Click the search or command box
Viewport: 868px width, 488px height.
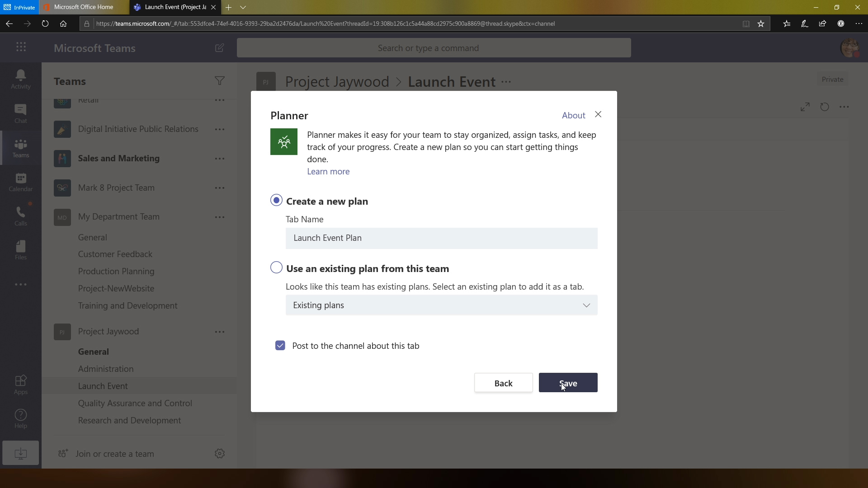click(434, 48)
